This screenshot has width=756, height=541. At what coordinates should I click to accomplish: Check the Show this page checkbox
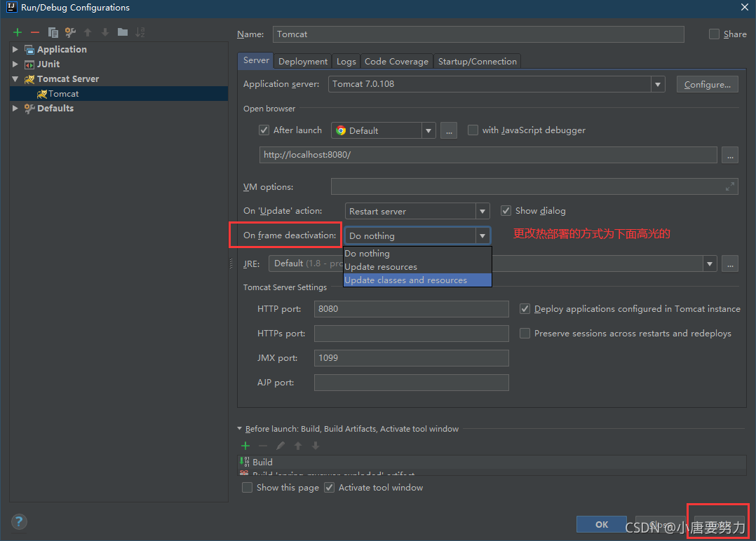click(248, 488)
